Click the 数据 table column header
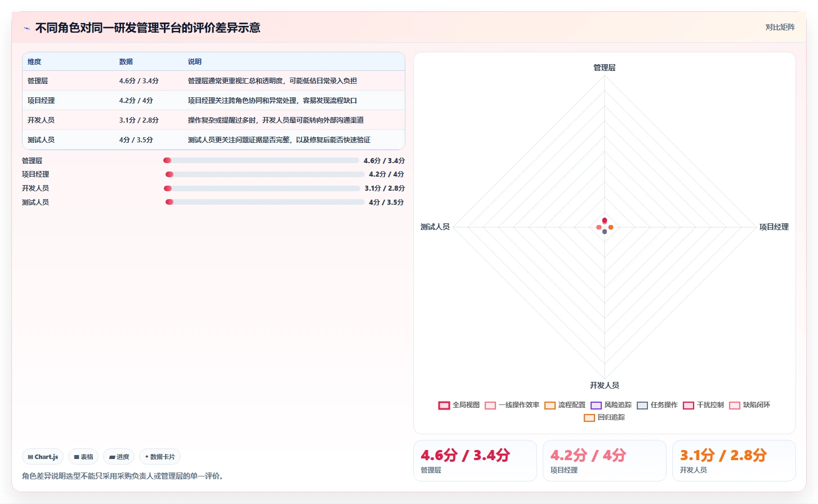Screen dimensions: 818x504 126,62
